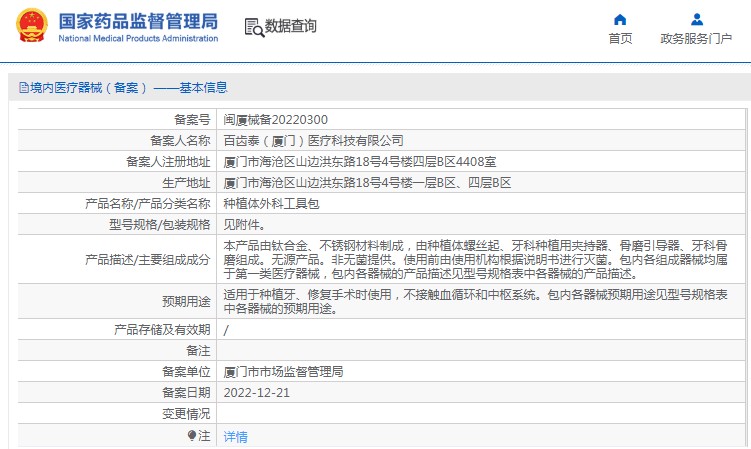Click the 数据查询 text
This screenshot has width=751, height=449.
pyautogui.click(x=291, y=26)
